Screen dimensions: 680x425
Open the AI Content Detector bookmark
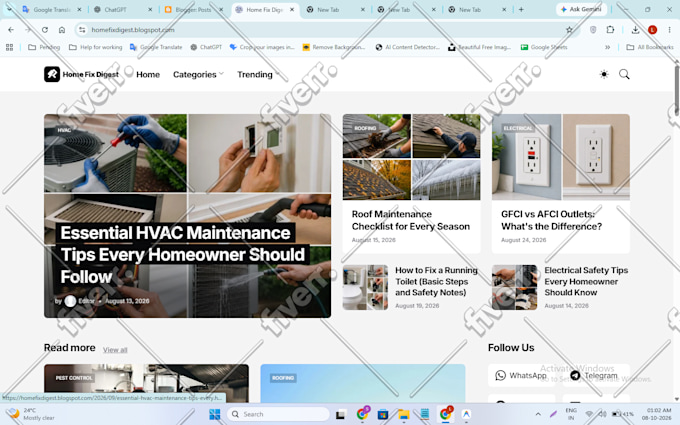pyautogui.click(x=408, y=47)
